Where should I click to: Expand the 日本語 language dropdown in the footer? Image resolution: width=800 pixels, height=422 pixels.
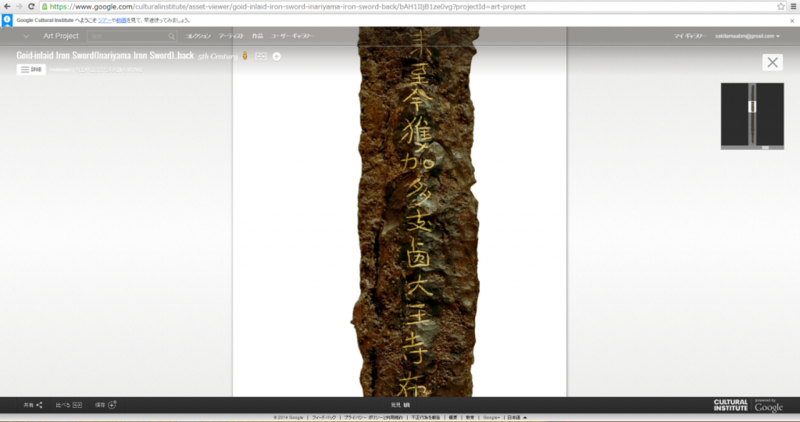tap(517, 417)
